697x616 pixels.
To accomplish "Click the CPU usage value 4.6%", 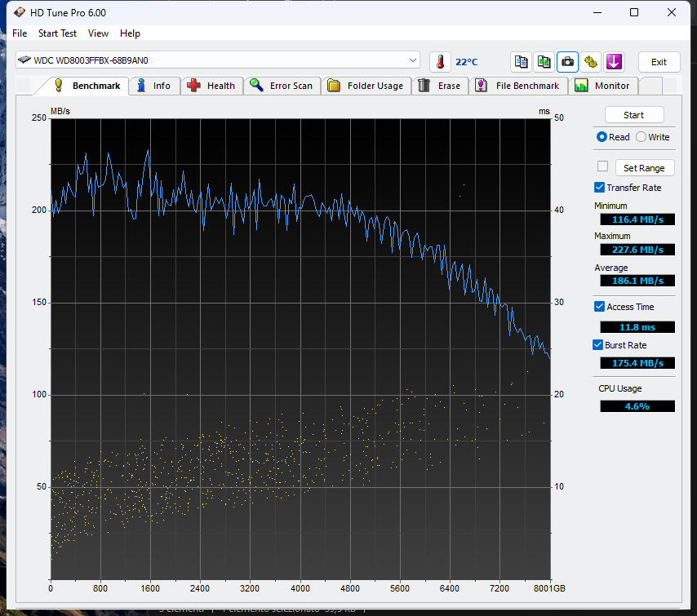I will click(x=637, y=406).
